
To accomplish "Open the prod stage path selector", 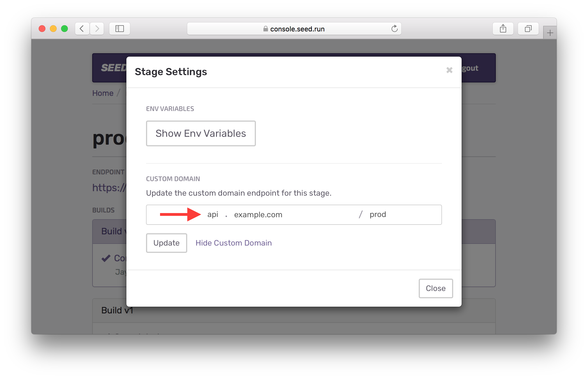I will pos(378,214).
